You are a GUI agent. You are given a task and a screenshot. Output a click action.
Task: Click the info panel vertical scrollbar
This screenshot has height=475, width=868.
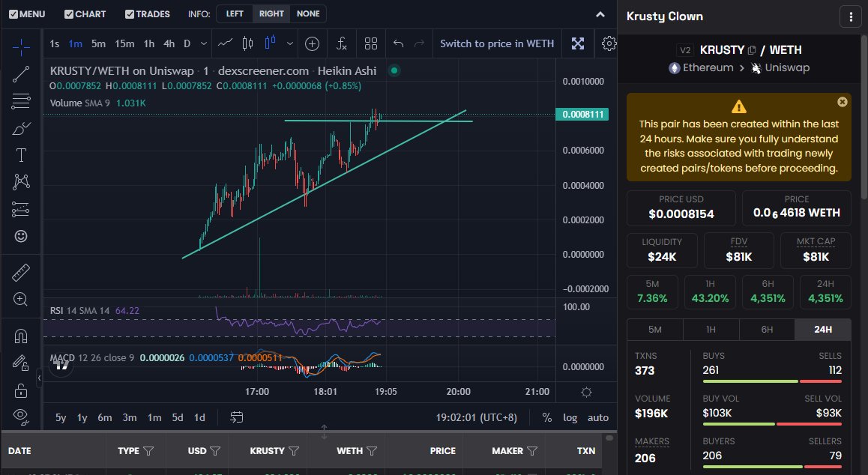click(x=864, y=116)
